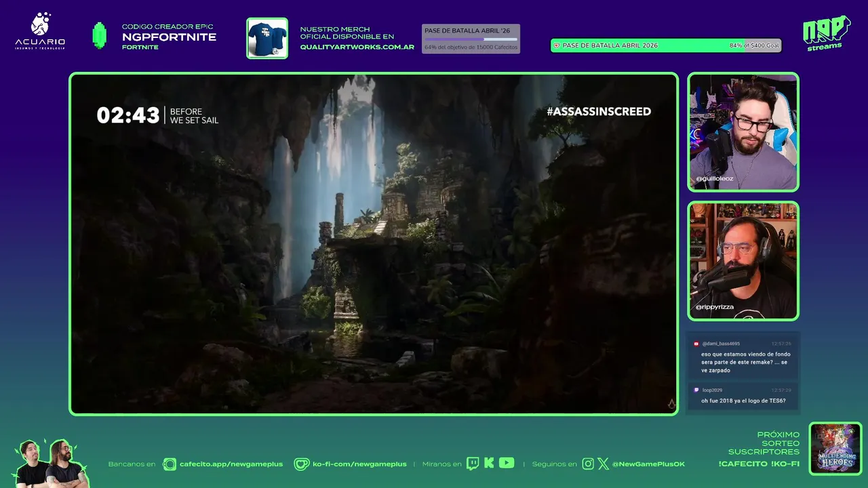Click the @rippyrizza name label
The width and height of the screenshot is (868, 488).
tap(715, 307)
